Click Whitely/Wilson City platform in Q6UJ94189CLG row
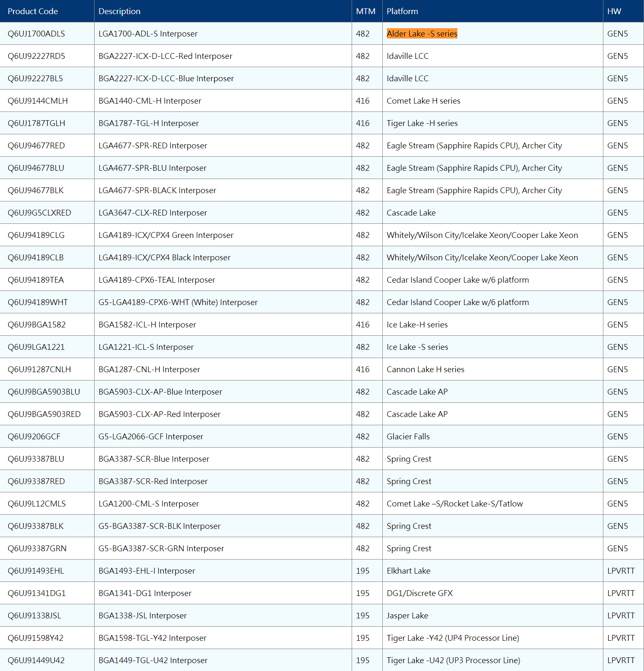Screen dimensions: 644x671 tap(482, 235)
